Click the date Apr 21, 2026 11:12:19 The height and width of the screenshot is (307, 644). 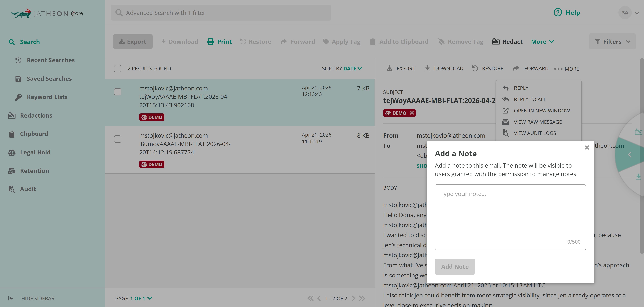point(317,138)
